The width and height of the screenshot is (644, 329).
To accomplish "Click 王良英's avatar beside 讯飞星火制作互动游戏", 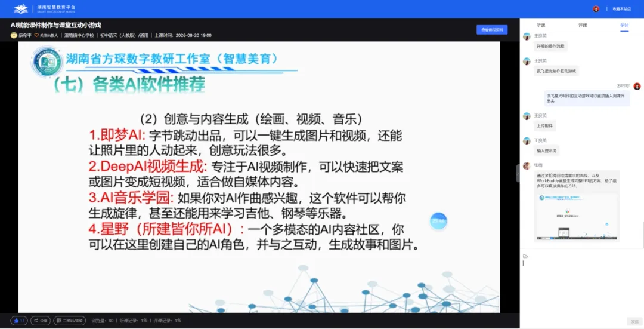I will [x=527, y=62].
